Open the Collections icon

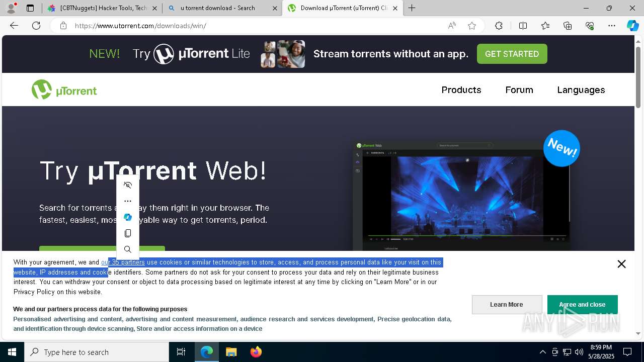568,26
